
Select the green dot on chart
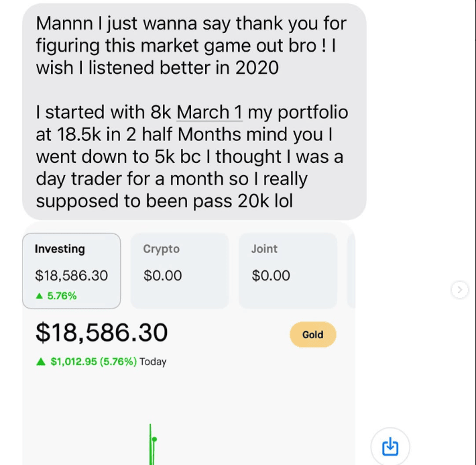coord(154,440)
